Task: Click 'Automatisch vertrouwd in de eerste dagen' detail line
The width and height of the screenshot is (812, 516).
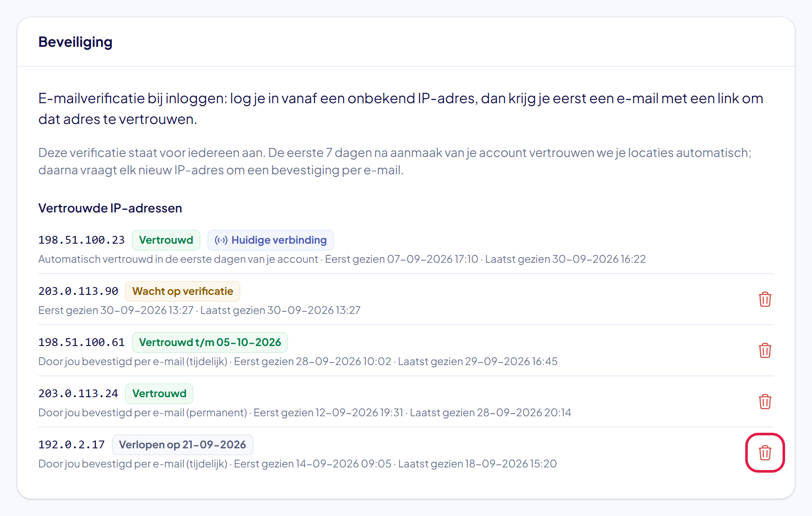Action: tap(342, 259)
